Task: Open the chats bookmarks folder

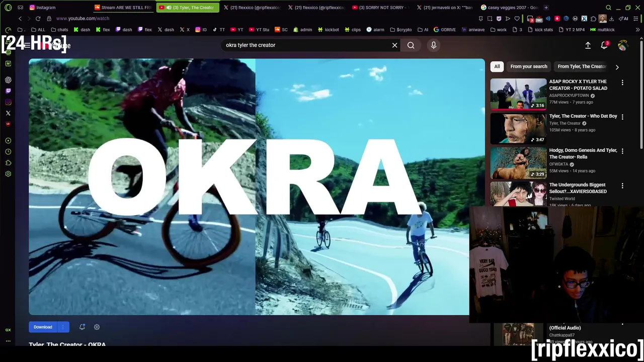Action: [59, 30]
